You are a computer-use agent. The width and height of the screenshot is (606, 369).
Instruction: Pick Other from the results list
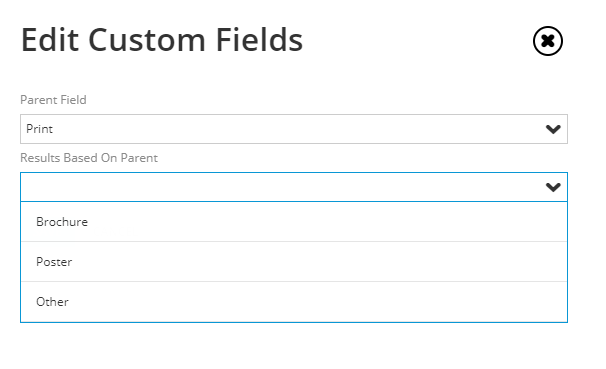pyautogui.click(x=294, y=302)
